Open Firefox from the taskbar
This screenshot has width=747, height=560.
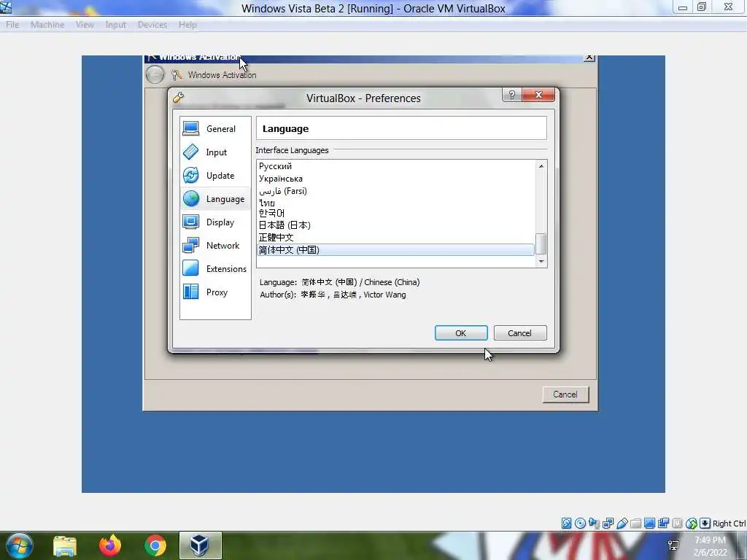pyautogui.click(x=110, y=545)
